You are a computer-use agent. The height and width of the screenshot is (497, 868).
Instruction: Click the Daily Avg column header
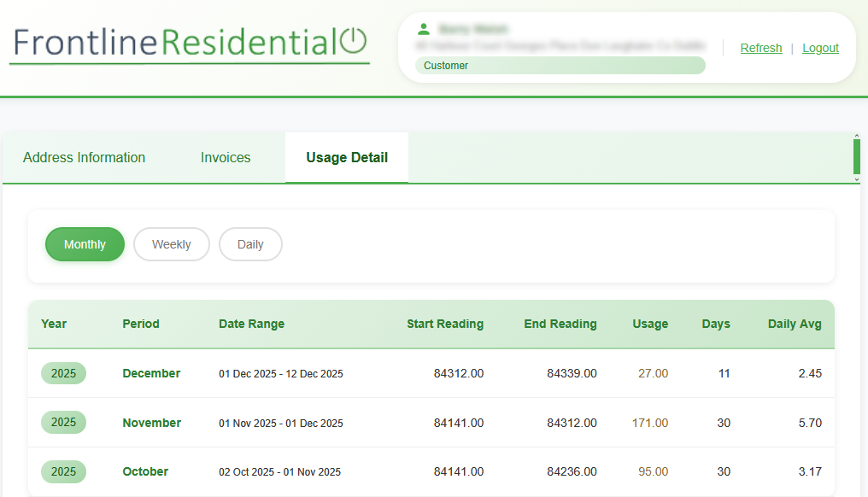coord(795,324)
